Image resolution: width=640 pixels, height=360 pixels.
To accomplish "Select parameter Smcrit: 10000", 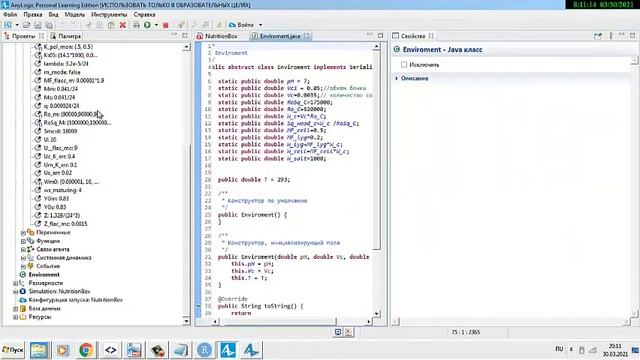I will pos(60,131).
